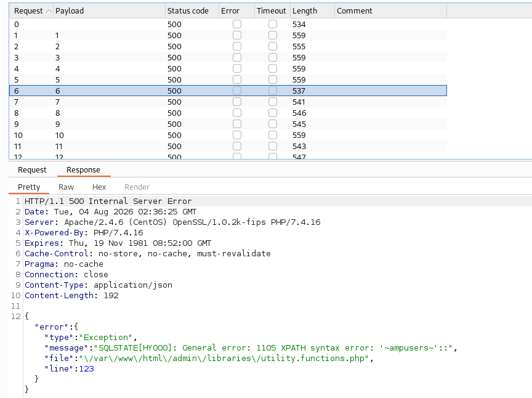Viewport: 532px width, 398px height.
Task: Sort by the Length column header
Action: 312,11
